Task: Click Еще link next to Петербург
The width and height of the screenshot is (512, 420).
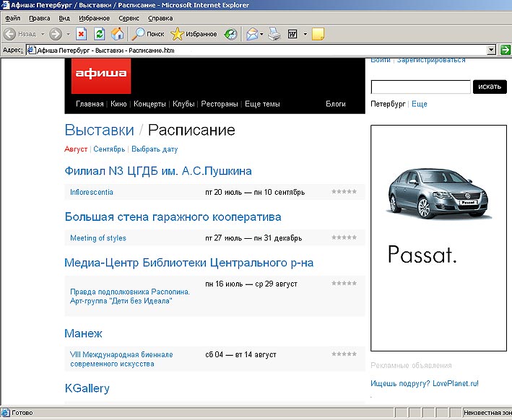Action: point(420,104)
